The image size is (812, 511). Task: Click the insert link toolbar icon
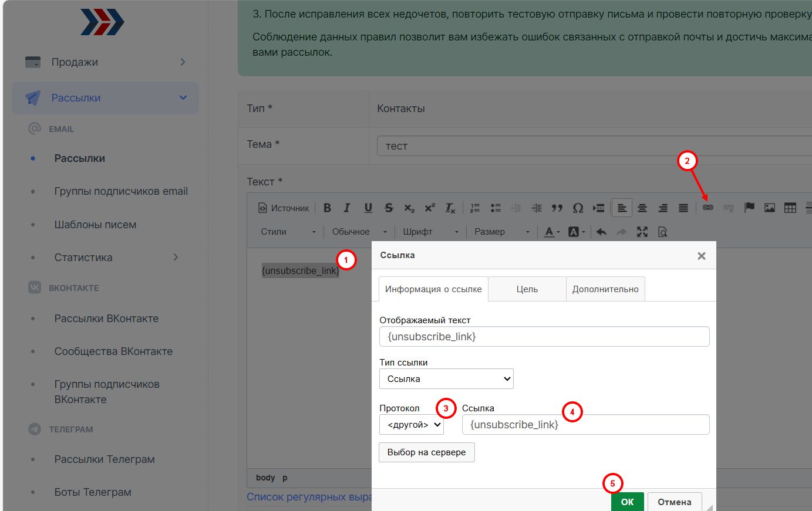tap(708, 208)
